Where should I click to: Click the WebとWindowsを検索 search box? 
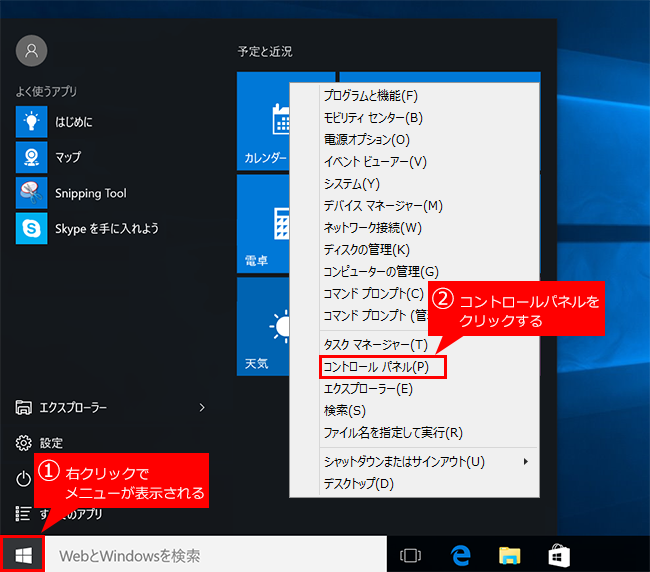pos(216,555)
